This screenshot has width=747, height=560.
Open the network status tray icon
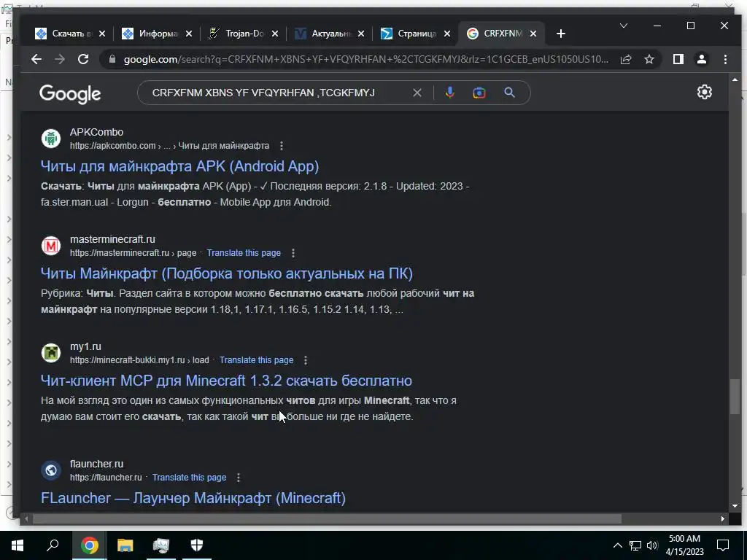coord(635,545)
